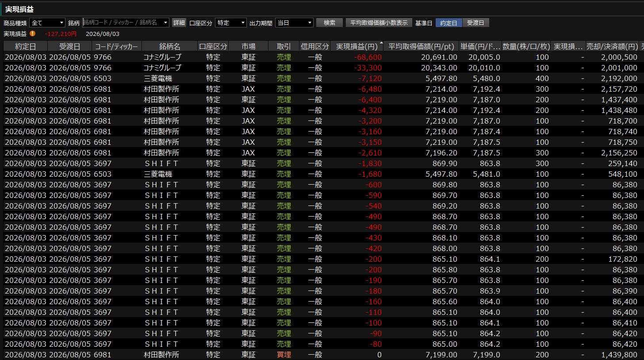Click the 869.90 average cost cell
644x360 pixels.
click(x=446, y=163)
